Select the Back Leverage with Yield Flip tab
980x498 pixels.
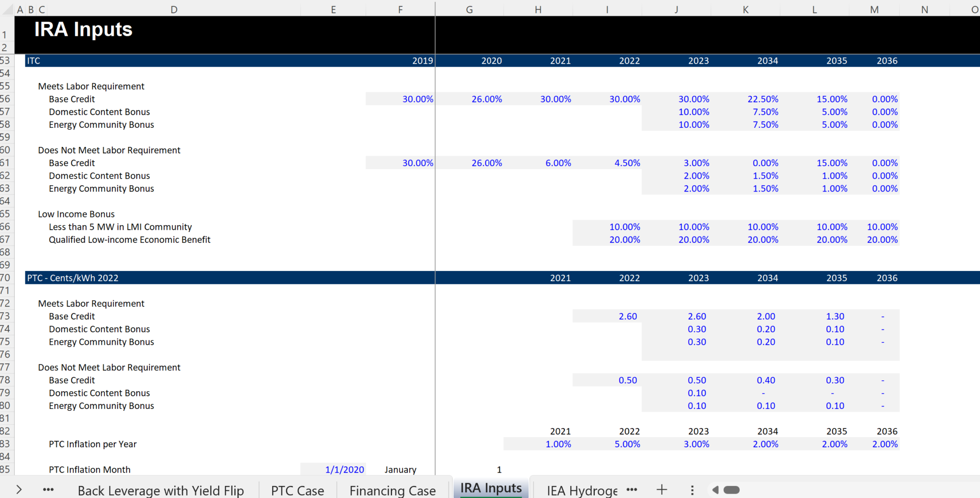click(x=161, y=489)
